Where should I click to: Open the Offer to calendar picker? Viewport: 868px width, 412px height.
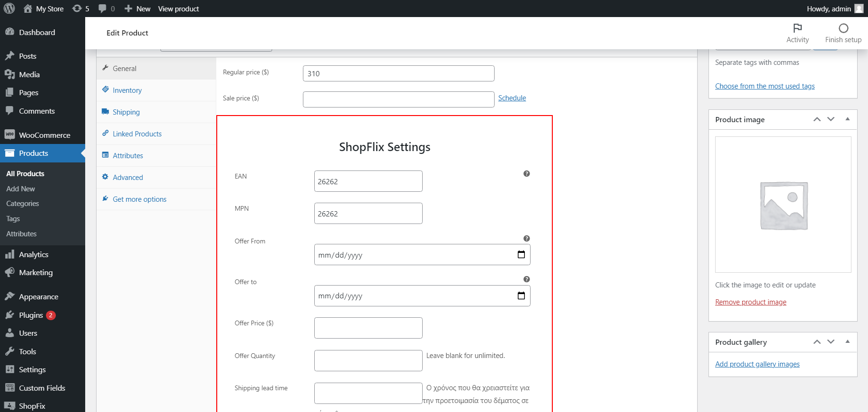click(521, 296)
